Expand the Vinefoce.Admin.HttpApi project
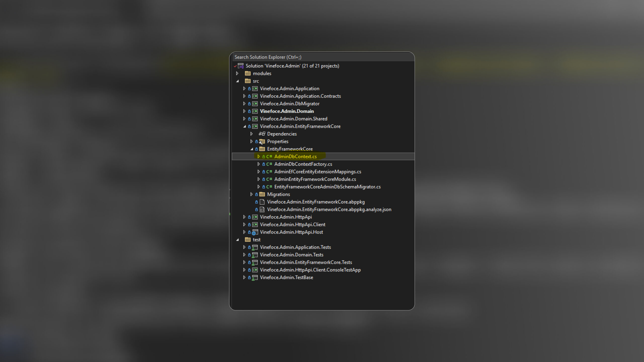 coord(244,217)
